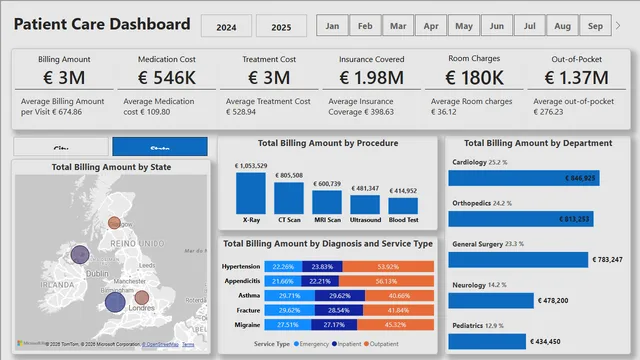Select the Pediatrics department bar

pos(487,341)
